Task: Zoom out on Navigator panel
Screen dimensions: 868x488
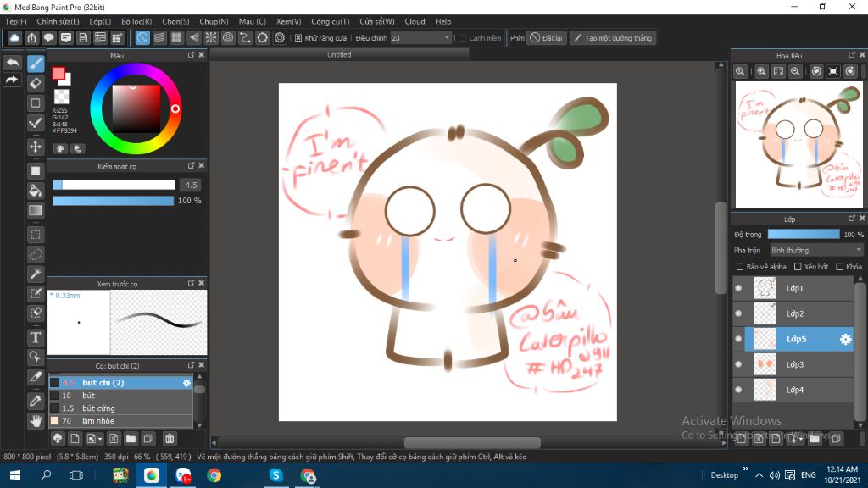Action: pos(795,71)
